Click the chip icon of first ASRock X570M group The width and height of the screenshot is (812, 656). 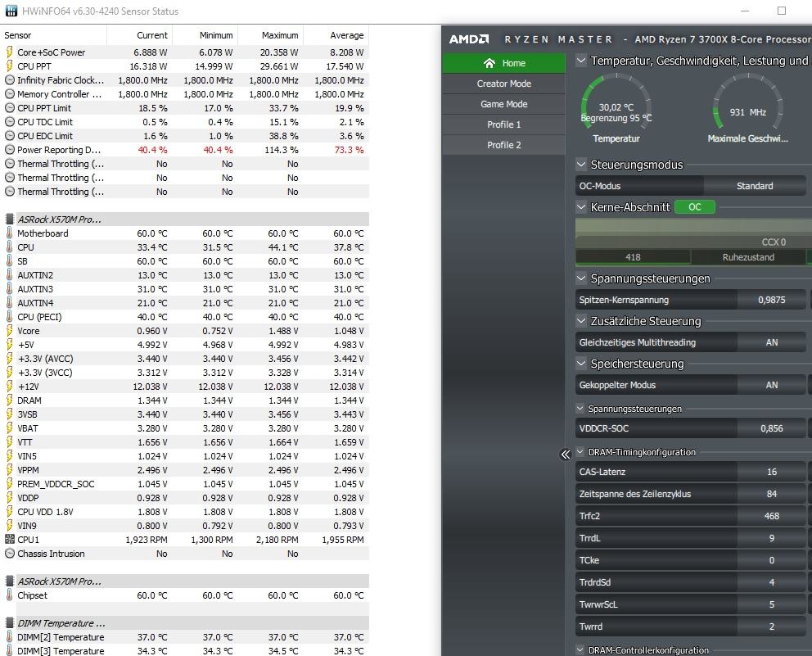pyautogui.click(x=9, y=219)
